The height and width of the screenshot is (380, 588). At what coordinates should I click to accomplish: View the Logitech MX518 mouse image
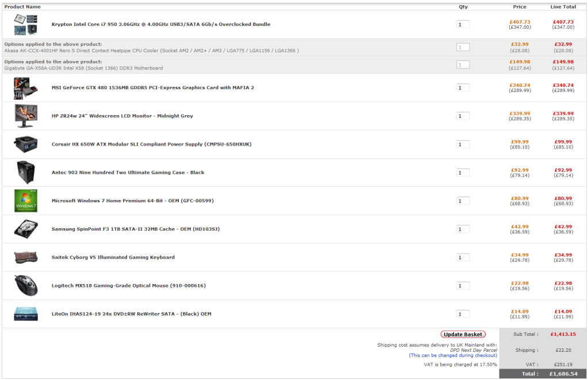pos(26,286)
